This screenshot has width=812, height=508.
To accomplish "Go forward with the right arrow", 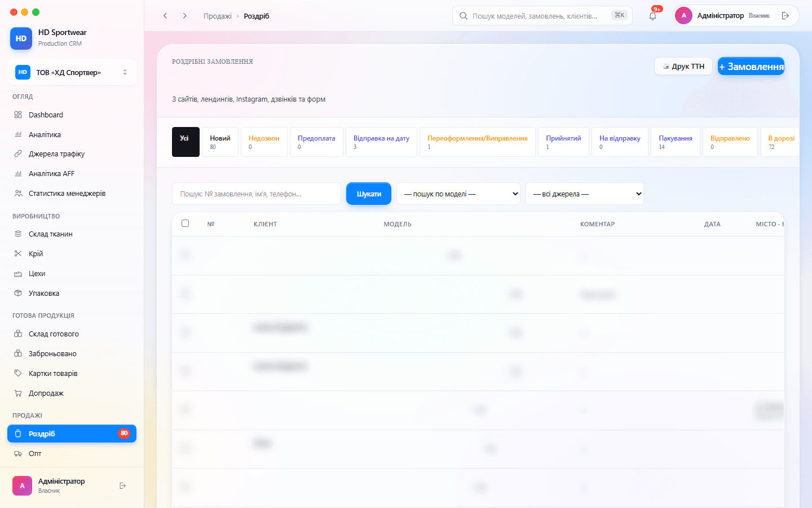I will [x=184, y=16].
